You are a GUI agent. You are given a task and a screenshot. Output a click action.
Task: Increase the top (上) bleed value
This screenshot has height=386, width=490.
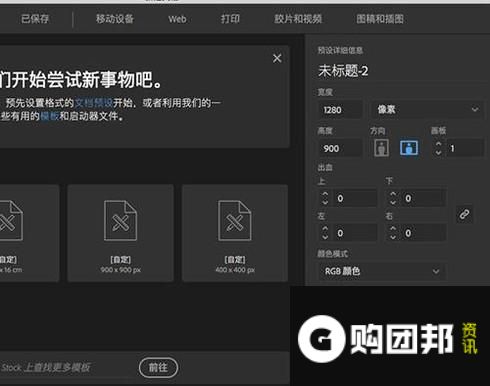pos(325,194)
